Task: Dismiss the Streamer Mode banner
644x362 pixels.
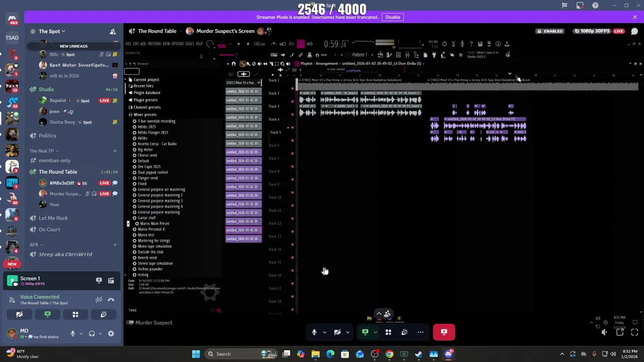Action: pyautogui.click(x=635, y=17)
